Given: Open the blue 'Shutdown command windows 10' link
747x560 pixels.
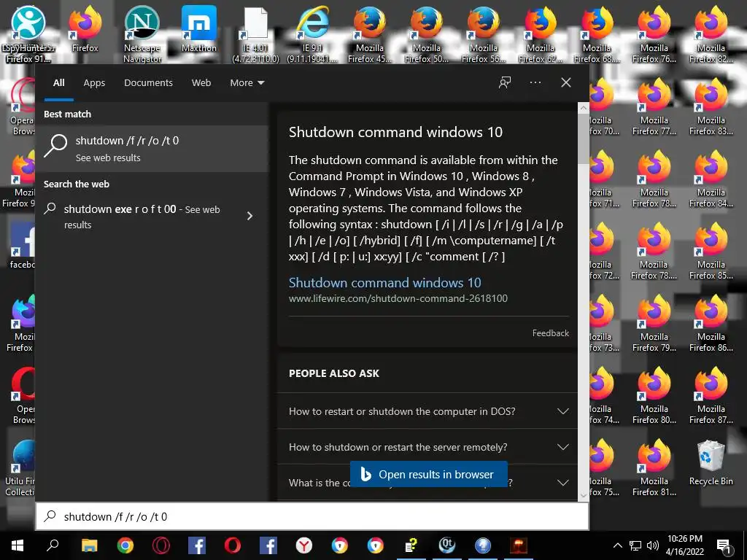Looking at the screenshot, I should point(384,282).
